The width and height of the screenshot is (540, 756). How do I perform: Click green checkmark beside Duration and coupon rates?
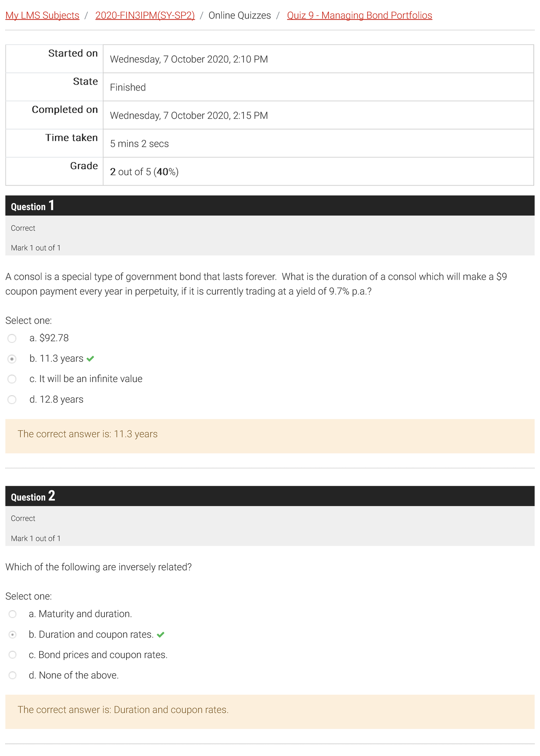[161, 634]
